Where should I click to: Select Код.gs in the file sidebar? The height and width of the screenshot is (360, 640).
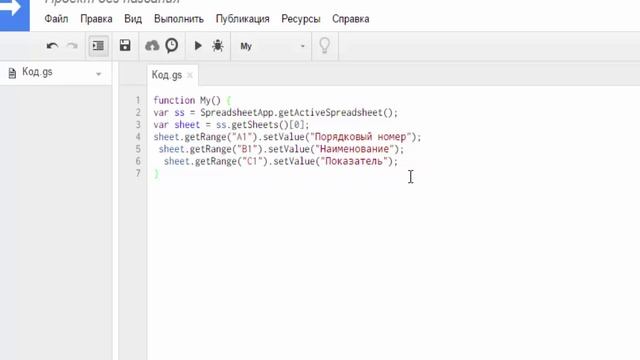point(37,72)
